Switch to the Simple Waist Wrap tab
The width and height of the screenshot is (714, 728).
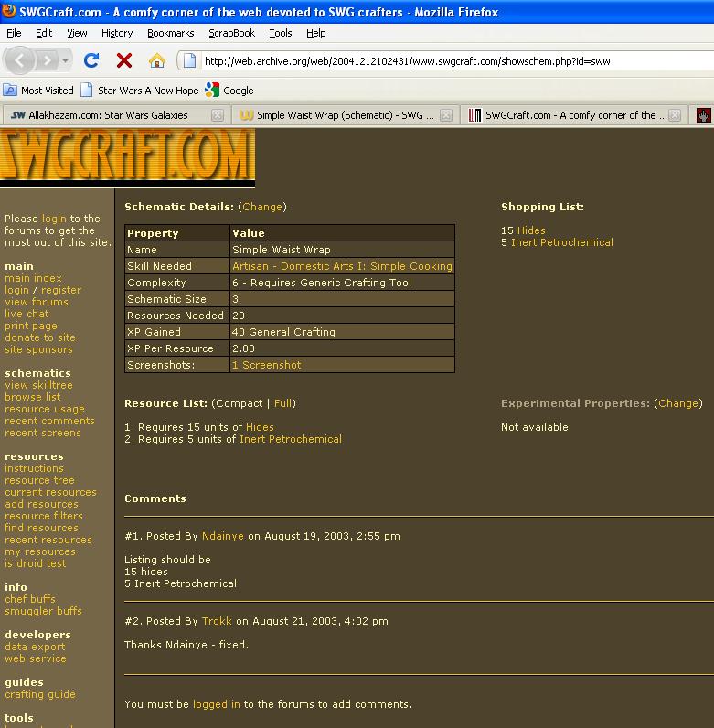click(x=338, y=115)
